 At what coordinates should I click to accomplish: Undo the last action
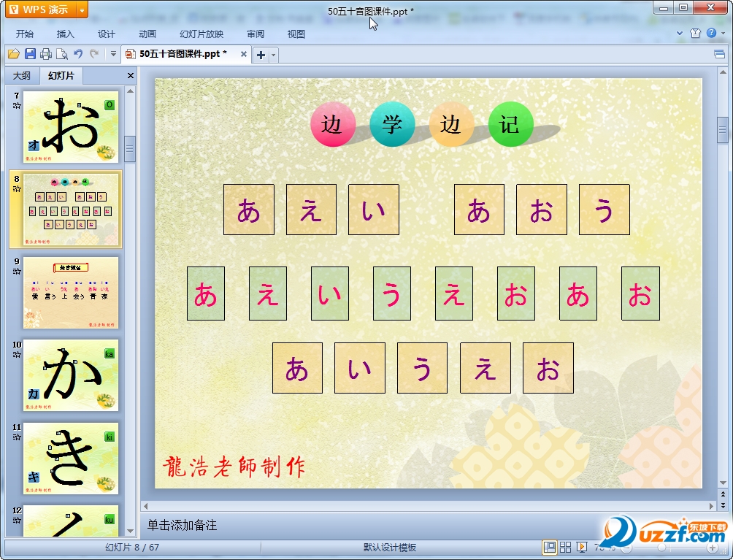click(x=78, y=53)
